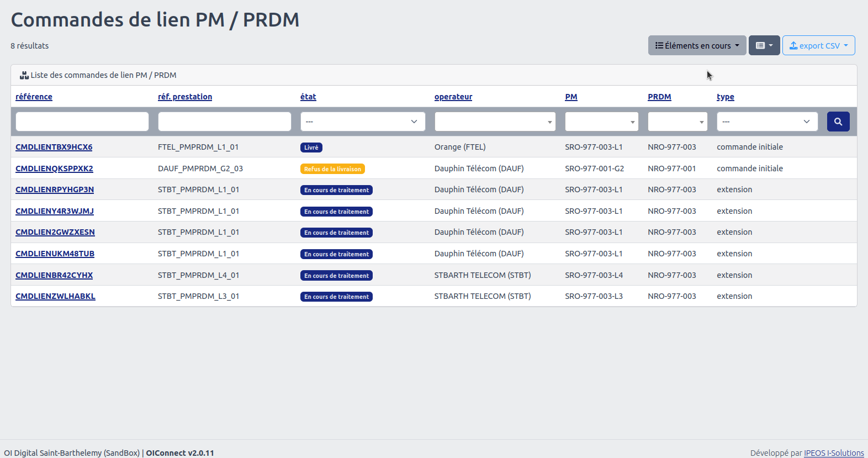The image size is (868, 458).
Task: Open the list view options dropdown
Action: click(764, 45)
